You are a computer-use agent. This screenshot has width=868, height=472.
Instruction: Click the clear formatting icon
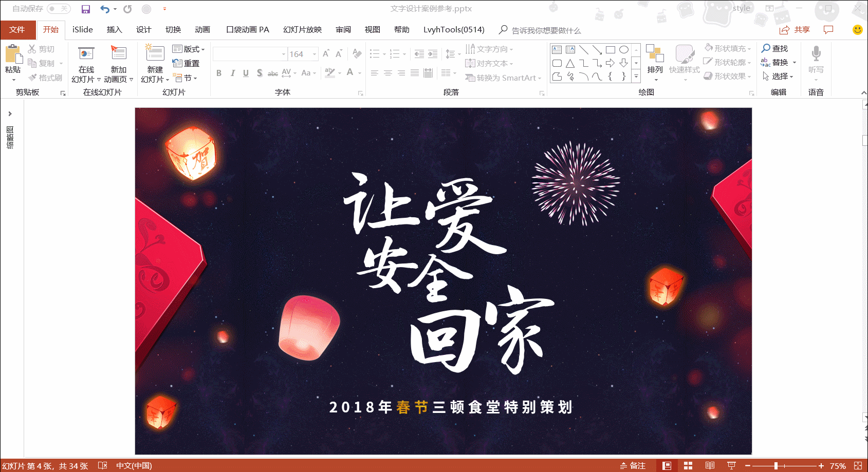[357, 53]
